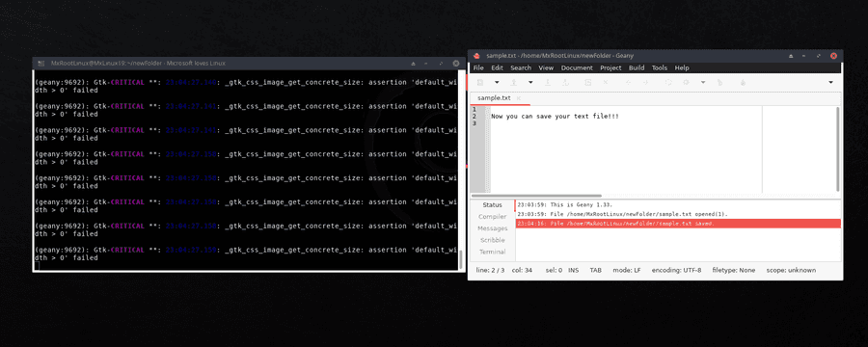
Task: Click the Revert/reload file toolbar icon
Action: tap(588, 82)
